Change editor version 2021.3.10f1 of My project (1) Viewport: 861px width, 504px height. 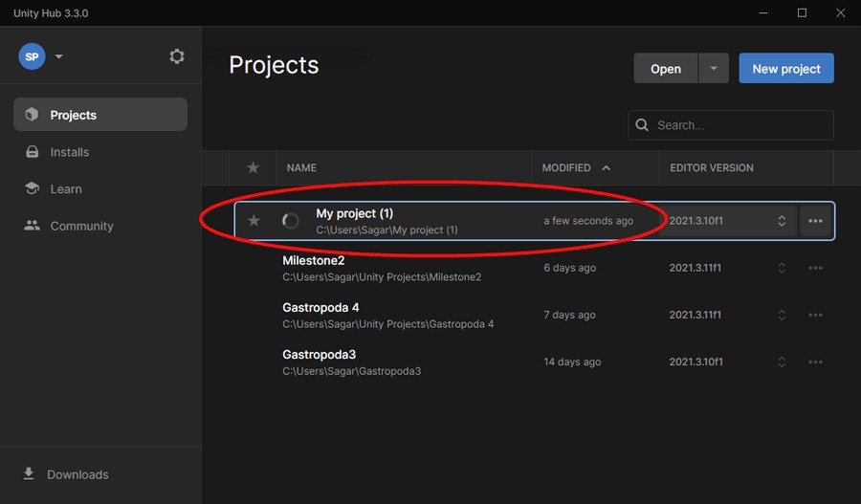click(x=728, y=221)
